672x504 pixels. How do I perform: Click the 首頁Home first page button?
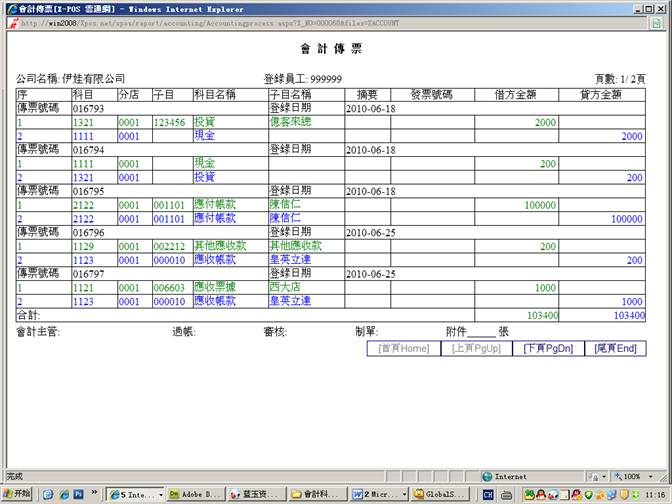pos(403,348)
